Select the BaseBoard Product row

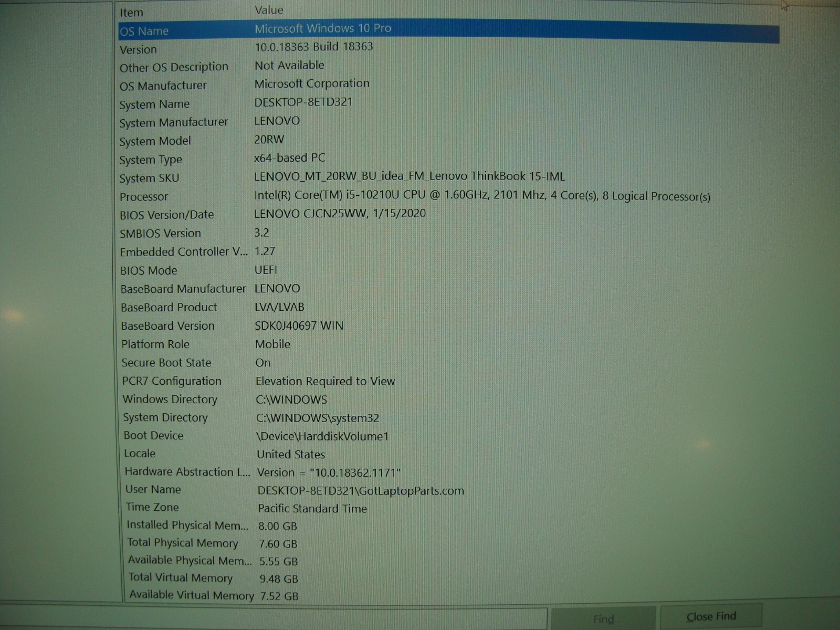tap(449, 307)
